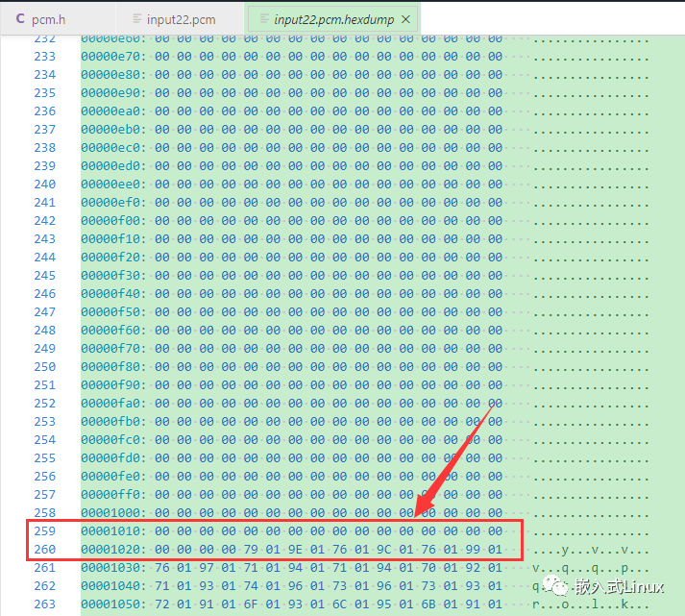Click the file icon on input22.pcm.hexdump tab

[x=264, y=19]
